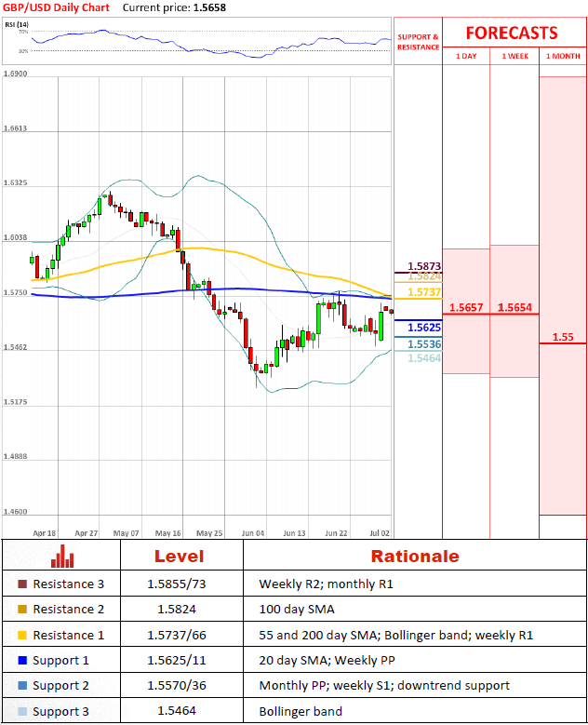Click the light 1.5464 label beside chart
The image size is (588, 725).
[x=424, y=358]
